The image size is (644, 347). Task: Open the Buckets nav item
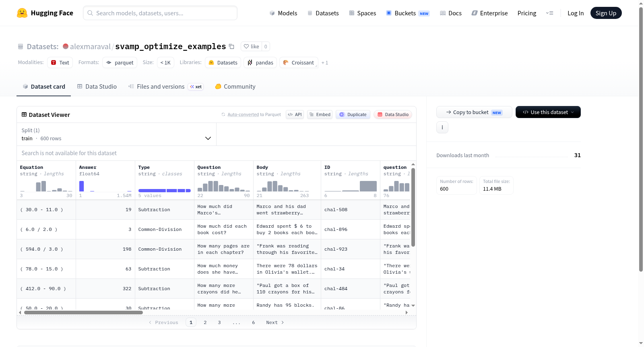coord(408,13)
